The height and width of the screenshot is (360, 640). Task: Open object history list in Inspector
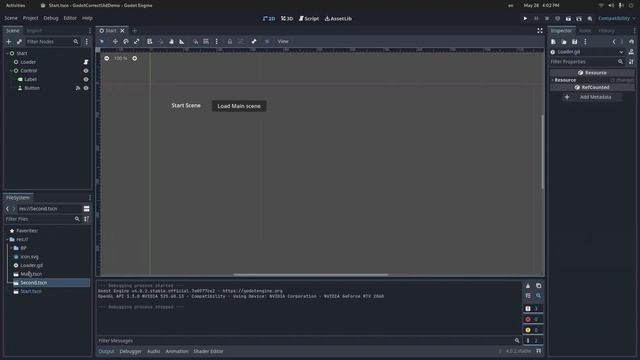click(631, 42)
